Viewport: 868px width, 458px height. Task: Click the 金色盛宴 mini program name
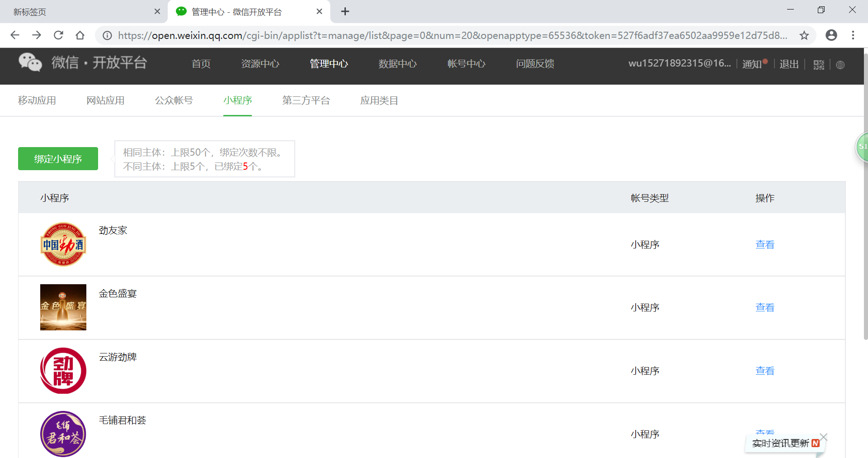118,294
